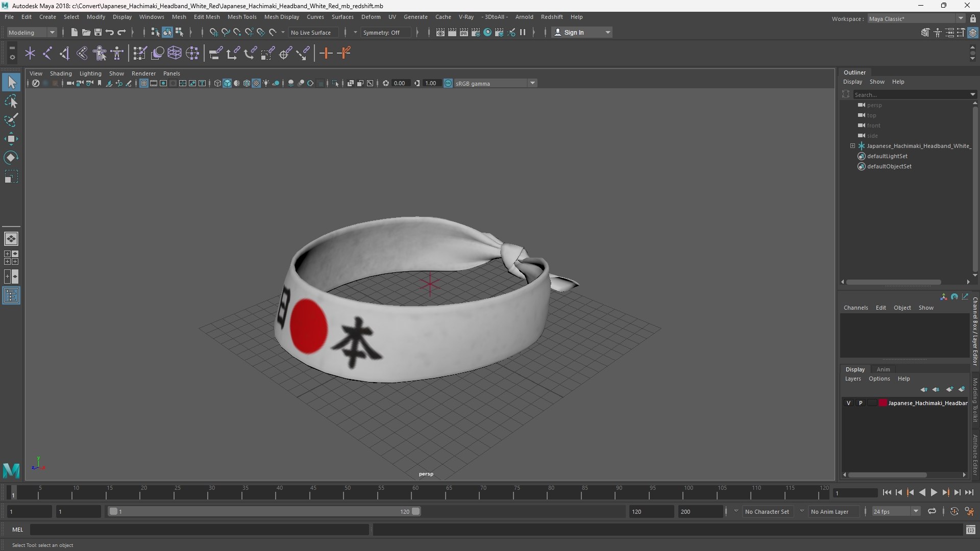
Task: Activate the Rotate tool
Action: pyautogui.click(x=11, y=158)
